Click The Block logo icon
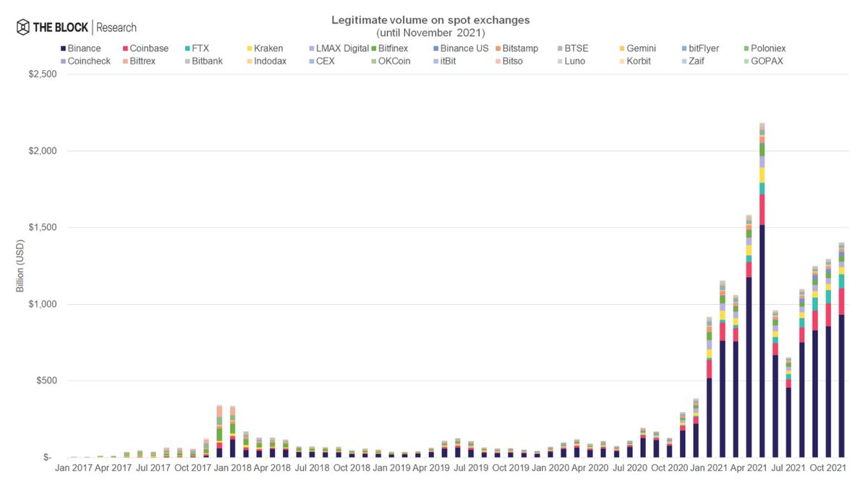868x485 pixels. (22, 26)
